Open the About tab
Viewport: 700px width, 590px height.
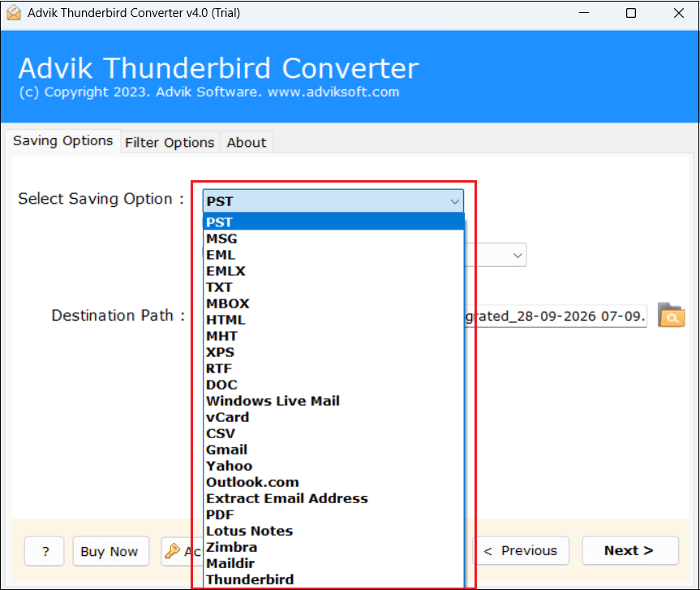coord(247,143)
